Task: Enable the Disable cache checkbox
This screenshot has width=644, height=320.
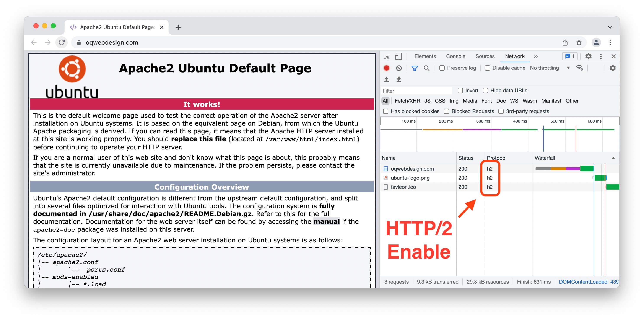Action: pyautogui.click(x=487, y=68)
